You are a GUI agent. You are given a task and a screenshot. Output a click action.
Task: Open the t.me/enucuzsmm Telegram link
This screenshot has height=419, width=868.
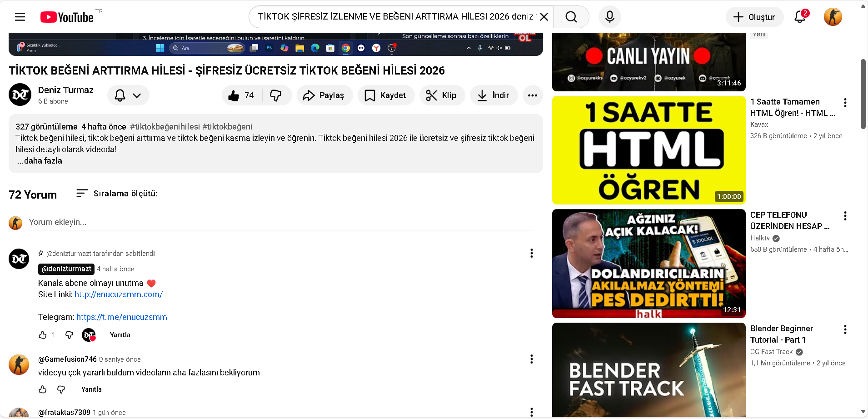click(x=122, y=317)
